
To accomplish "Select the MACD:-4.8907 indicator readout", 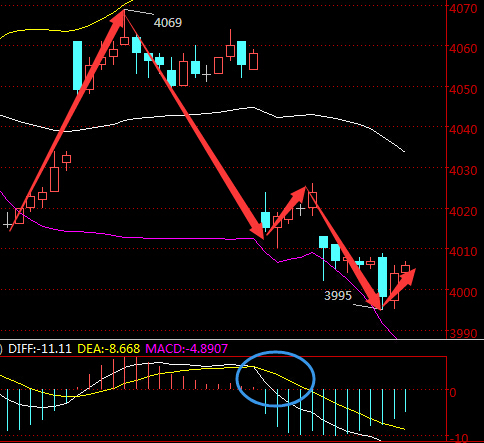I will 187,349.
